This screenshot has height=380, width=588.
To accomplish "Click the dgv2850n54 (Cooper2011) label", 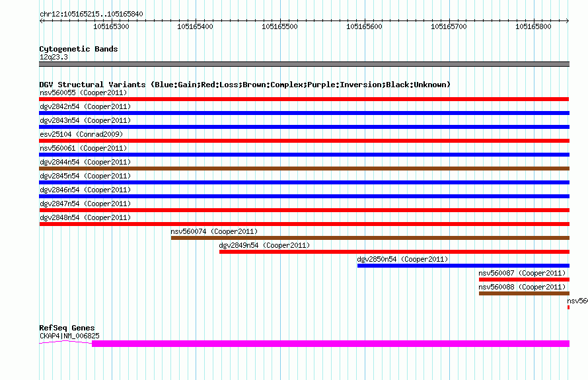I will [402, 259].
